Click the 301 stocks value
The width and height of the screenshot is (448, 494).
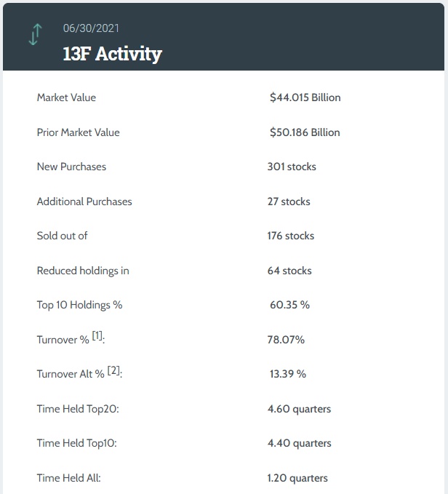(292, 167)
